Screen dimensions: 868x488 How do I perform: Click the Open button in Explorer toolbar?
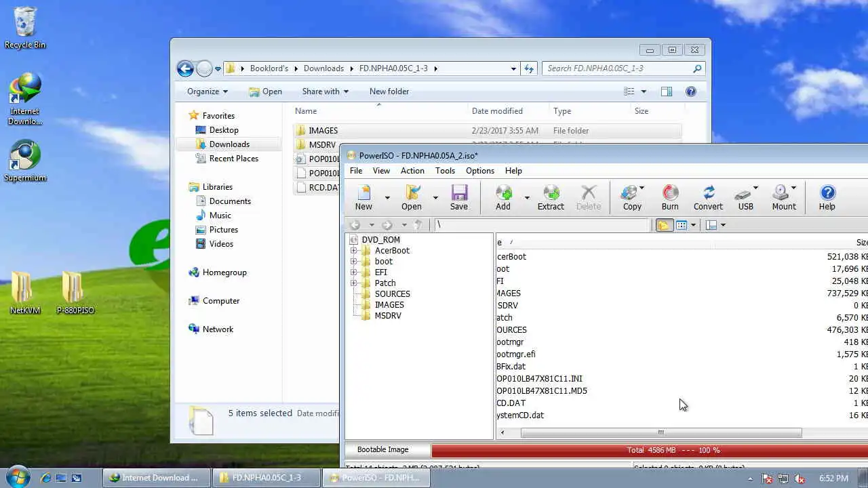click(x=265, y=91)
